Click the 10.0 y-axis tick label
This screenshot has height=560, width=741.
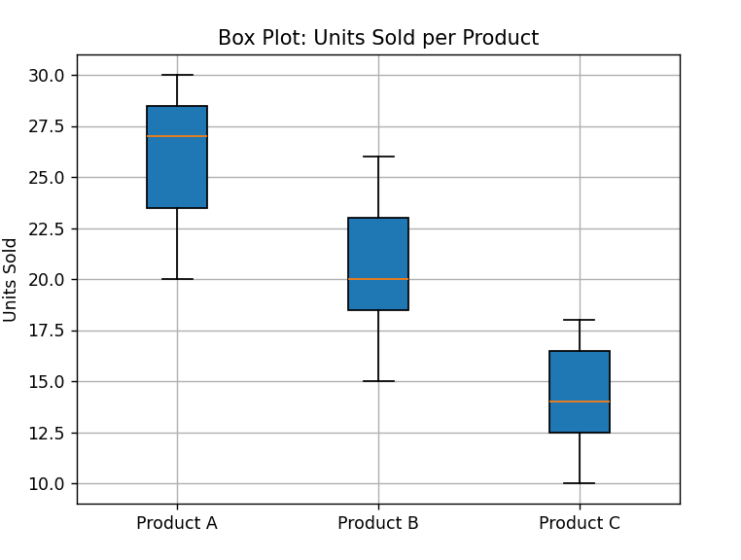point(48,483)
